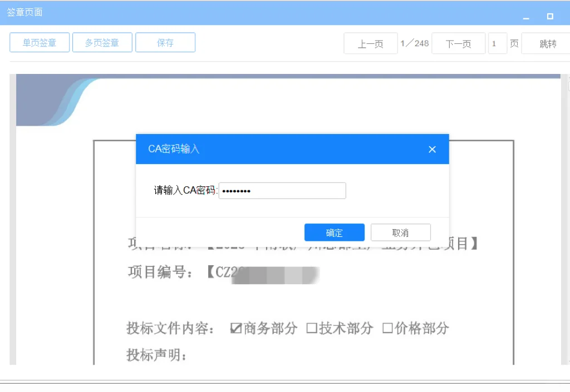Click the 1/248 page counter label
This screenshot has height=392, width=570.
pyautogui.click(x=415, y=43)
